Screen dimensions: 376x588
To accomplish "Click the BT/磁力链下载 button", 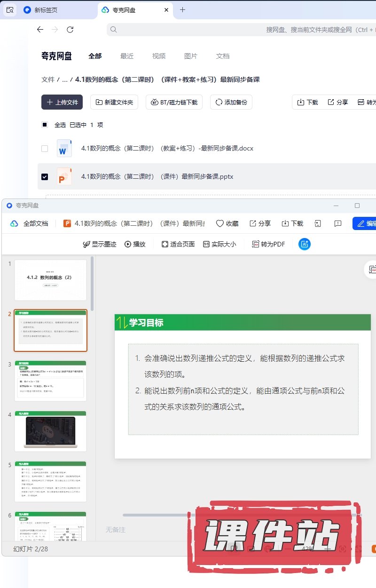I will pos(174,102).
